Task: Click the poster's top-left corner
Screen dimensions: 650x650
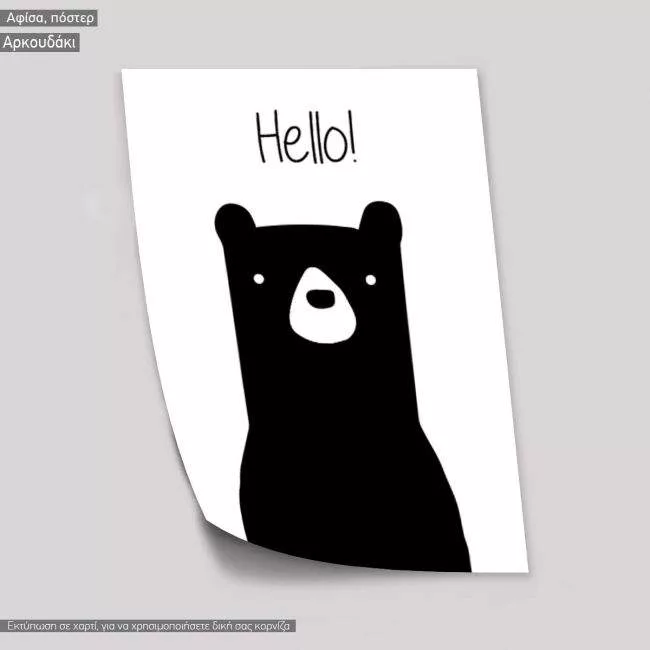Action: click(126, 72)
